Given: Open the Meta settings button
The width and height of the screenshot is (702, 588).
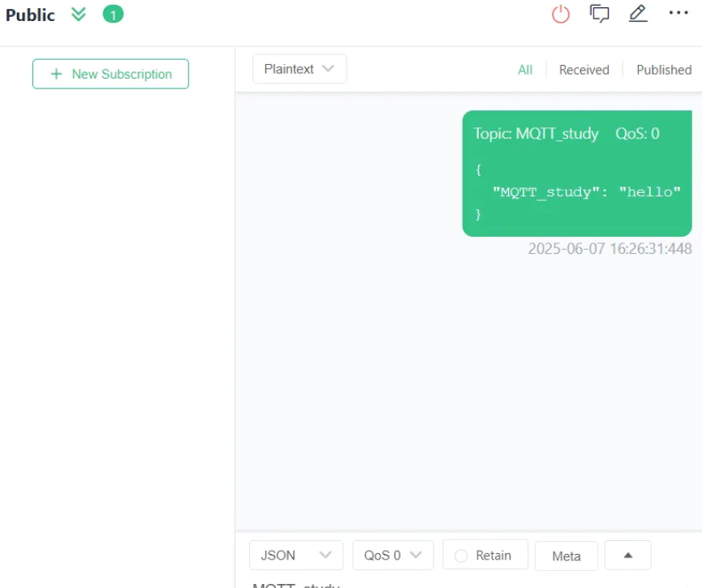Looking at the screenshot, I should pos(566,556).
